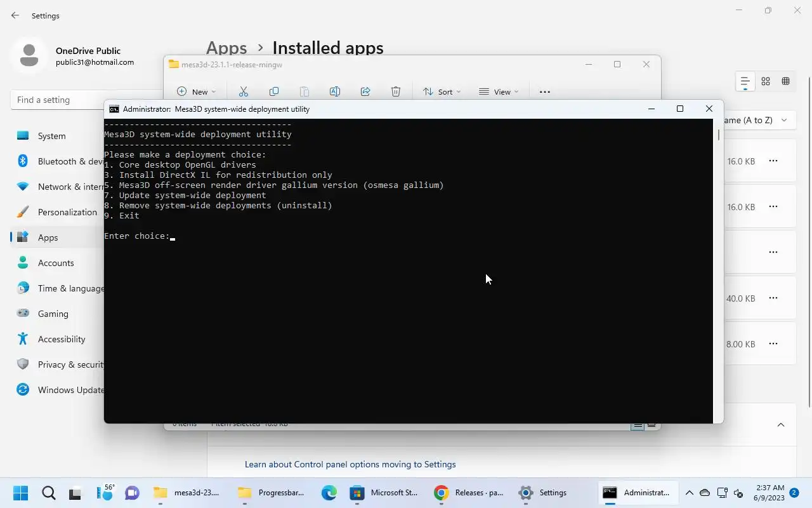The width and height of the screenshot is (812, 508).
Task: Switch Explorer to details view icon
Action: [x=638, y=425]
